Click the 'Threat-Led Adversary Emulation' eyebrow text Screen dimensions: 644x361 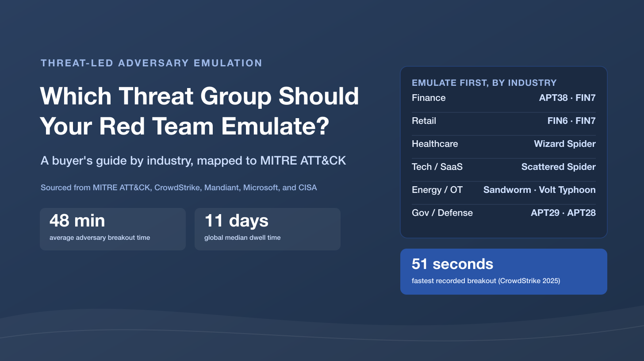click(151, 63)
